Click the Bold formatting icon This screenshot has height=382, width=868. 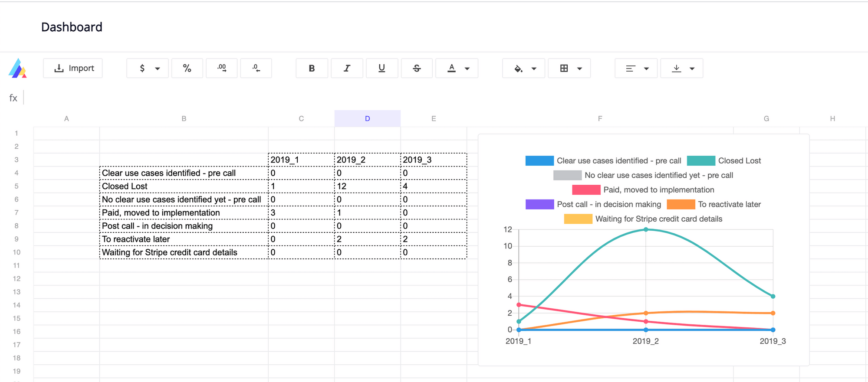coord(312,68)
